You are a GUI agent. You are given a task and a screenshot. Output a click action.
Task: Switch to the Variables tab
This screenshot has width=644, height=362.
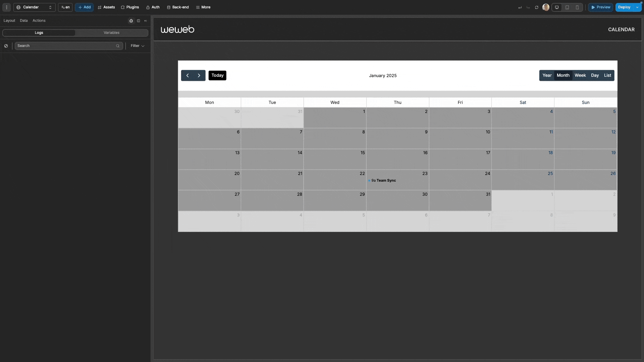click(111, 33)
